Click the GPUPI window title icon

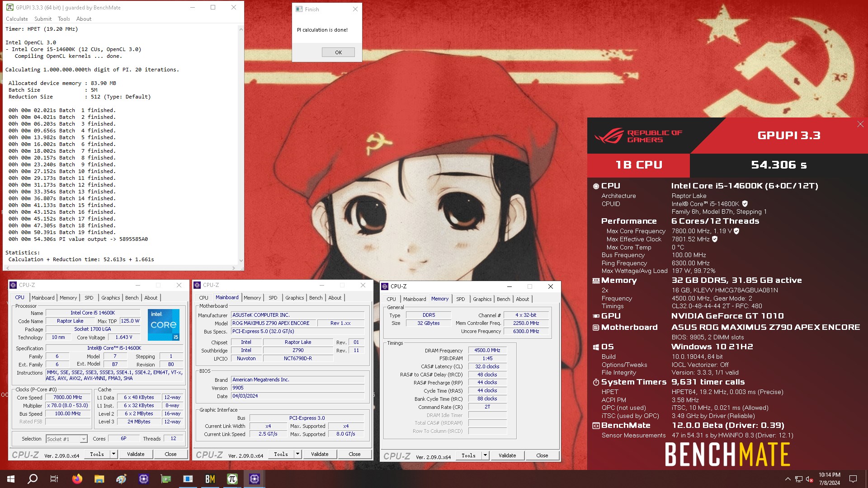(9, 7)
